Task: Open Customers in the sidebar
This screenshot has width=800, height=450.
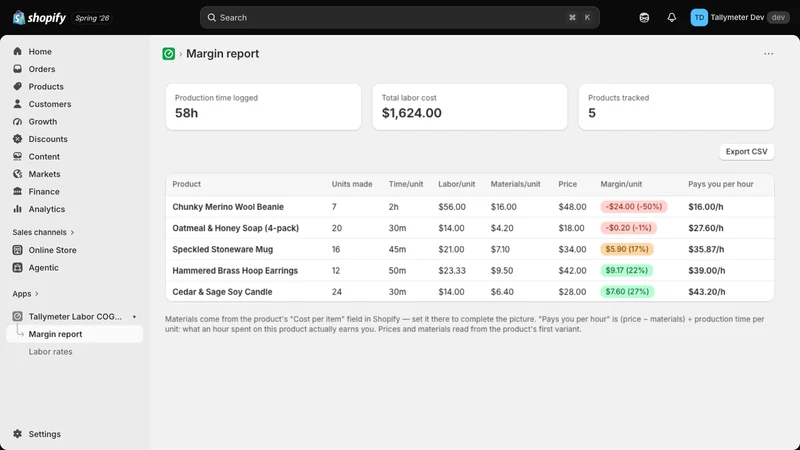Action: click(50, 104)
